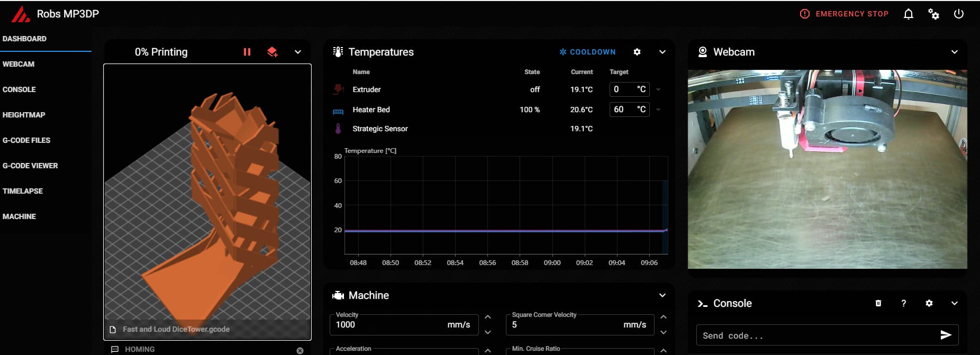The height and width of the screenshot is (355, 980).
Task: Click the exclude object layers icon
Action: [273, 52]
